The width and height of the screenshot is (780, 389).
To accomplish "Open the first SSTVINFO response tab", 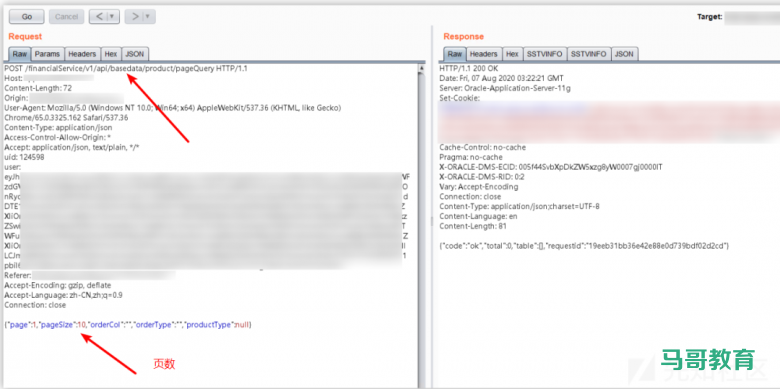I will (545, 54).
